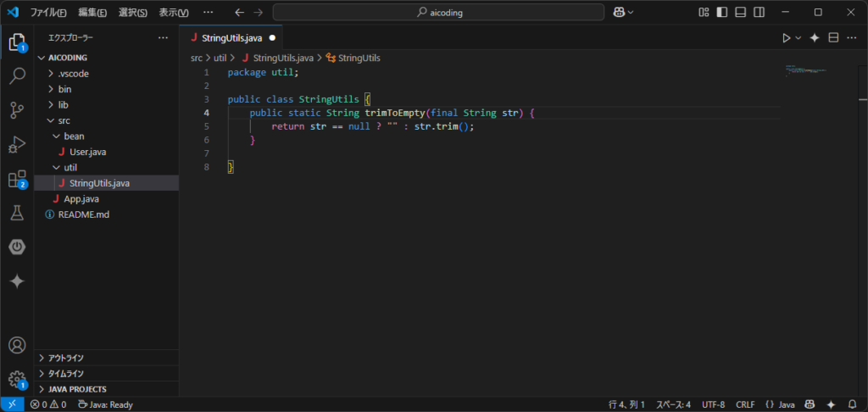Open the 選択 menu
The image size is (868, 412).
tap(133, 12)
